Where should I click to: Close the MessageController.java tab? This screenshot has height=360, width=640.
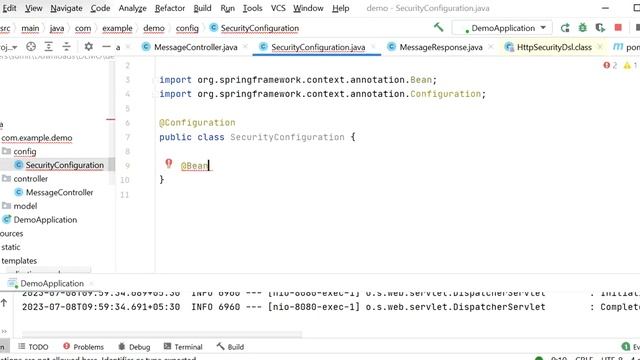click(245, 47)
